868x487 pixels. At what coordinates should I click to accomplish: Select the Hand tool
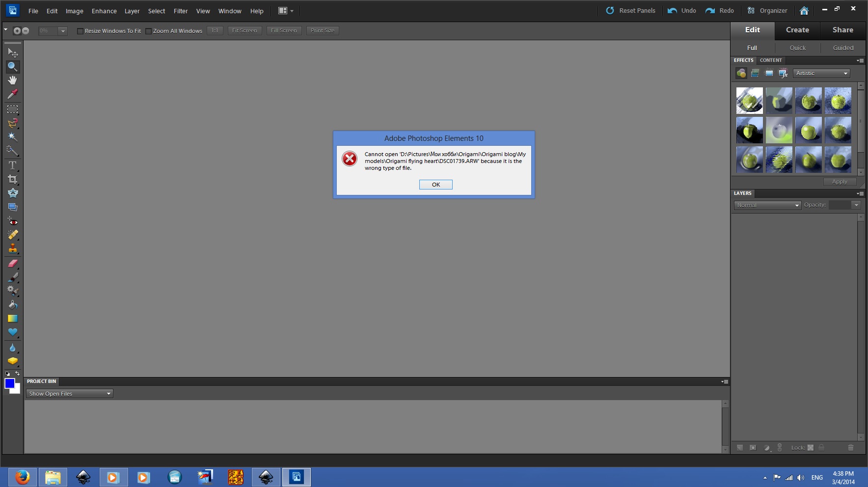[x=13, y=80]
